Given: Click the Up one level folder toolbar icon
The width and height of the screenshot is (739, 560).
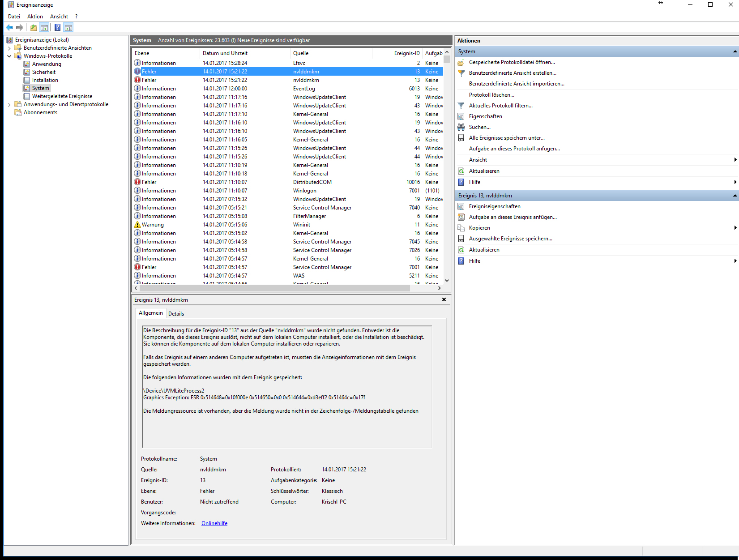Looking at the screenshot, I should coord(34,28).
